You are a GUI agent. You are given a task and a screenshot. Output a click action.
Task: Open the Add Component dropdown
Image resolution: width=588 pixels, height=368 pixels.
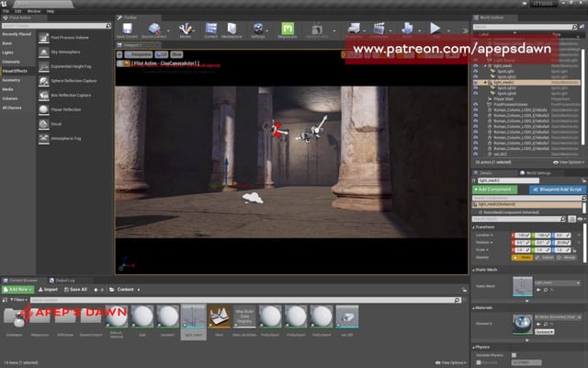click(x=494, y=190)
